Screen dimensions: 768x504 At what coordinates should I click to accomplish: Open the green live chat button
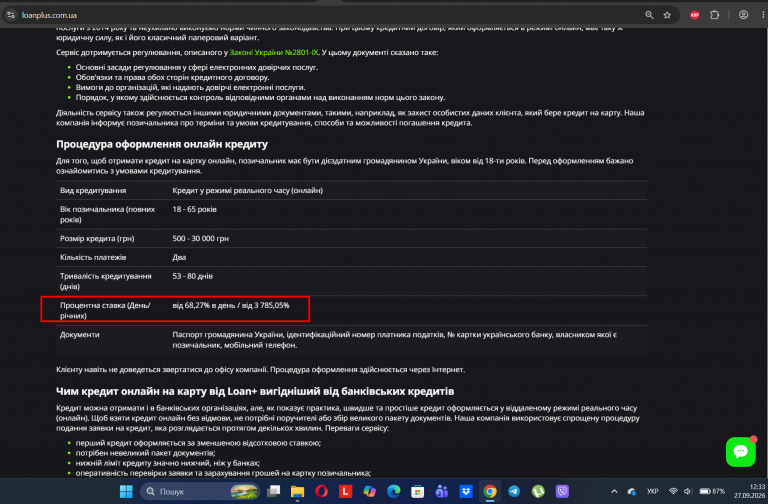[741, 452]
